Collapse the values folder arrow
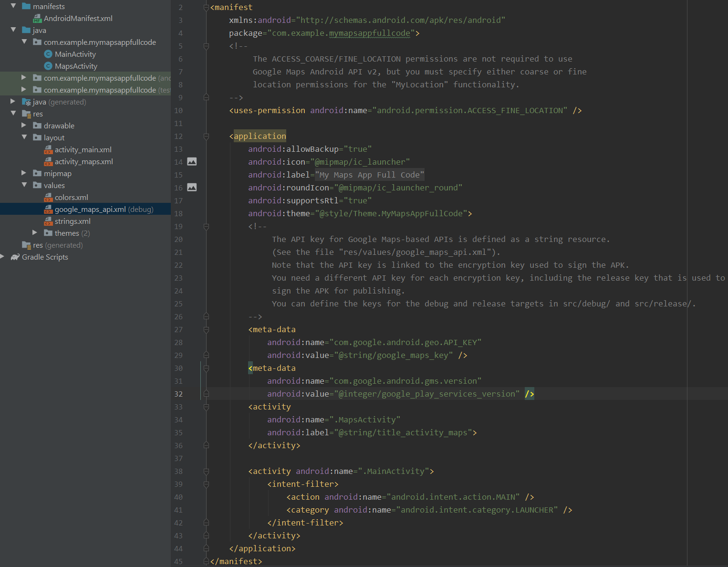The image size is (728, 567). tap(24, 185)
